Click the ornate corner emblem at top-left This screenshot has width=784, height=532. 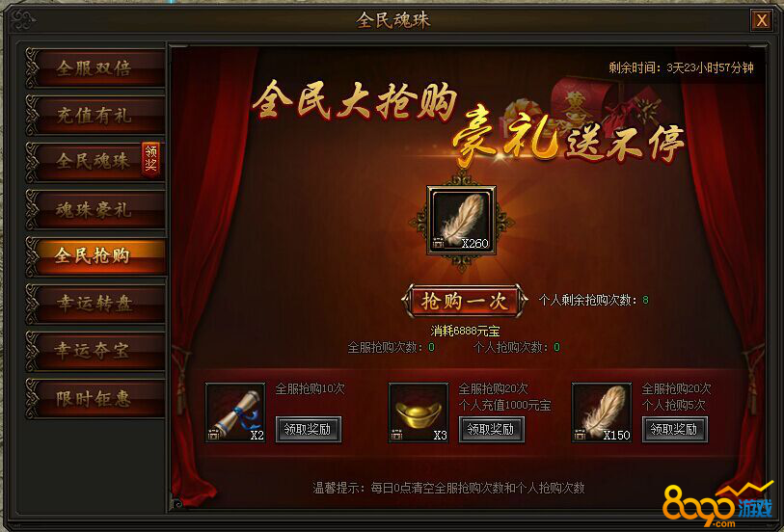22,20
